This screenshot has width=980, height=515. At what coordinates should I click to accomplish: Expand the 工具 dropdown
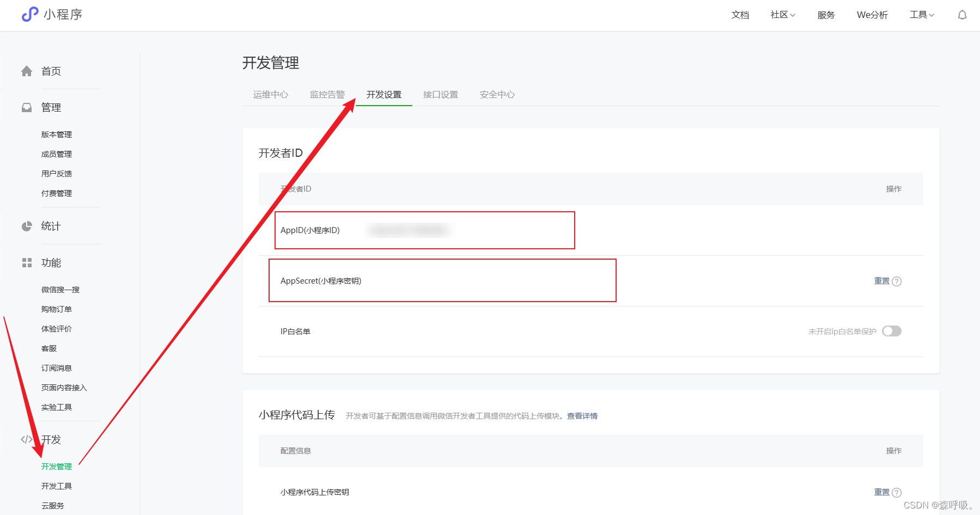[921, 15]
